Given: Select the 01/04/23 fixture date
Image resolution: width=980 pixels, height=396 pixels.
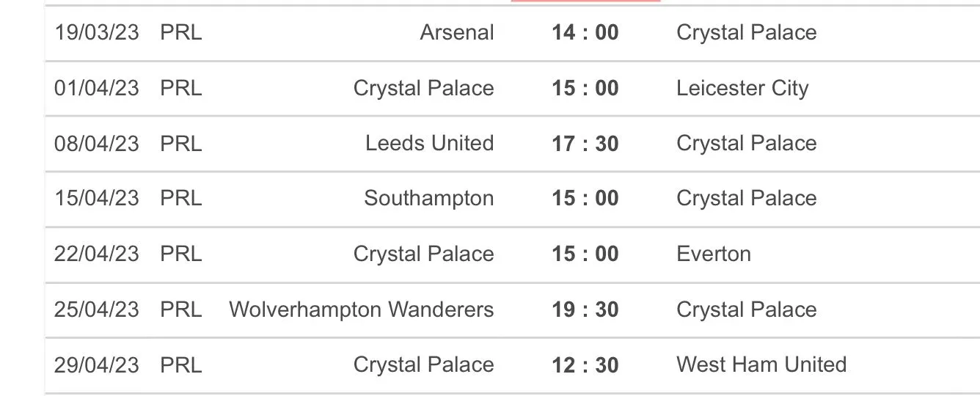Looking at the screenshot, I should (x=96, y=88).
